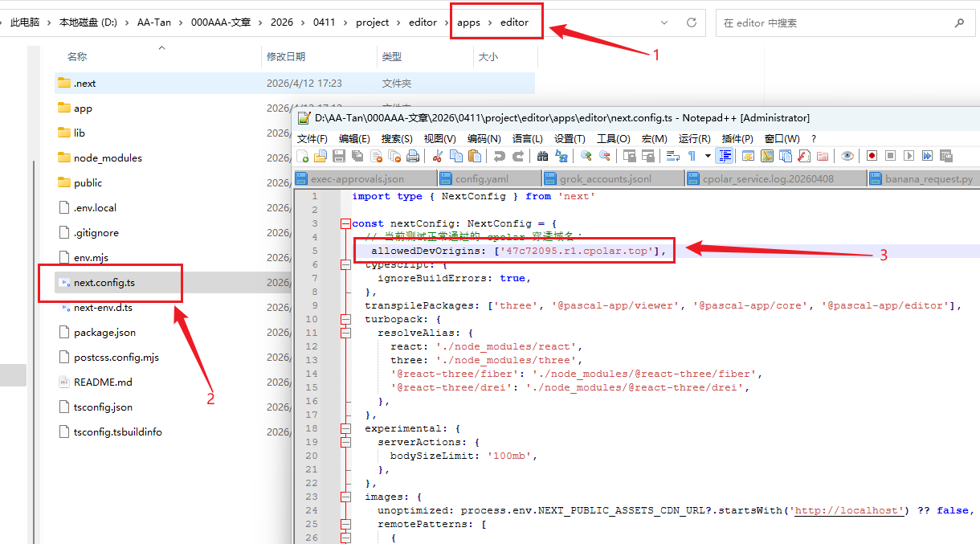Open the 设置(T) menu

coord(570,138)
